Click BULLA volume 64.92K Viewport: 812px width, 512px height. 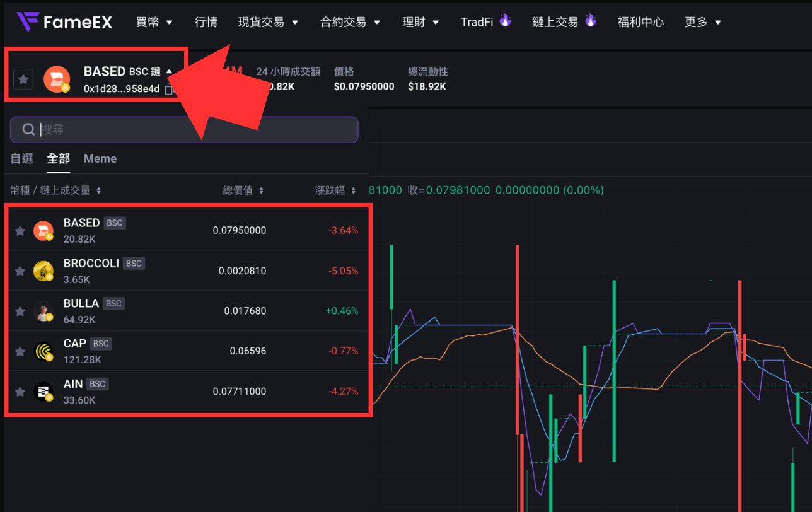tap(79, 320)
